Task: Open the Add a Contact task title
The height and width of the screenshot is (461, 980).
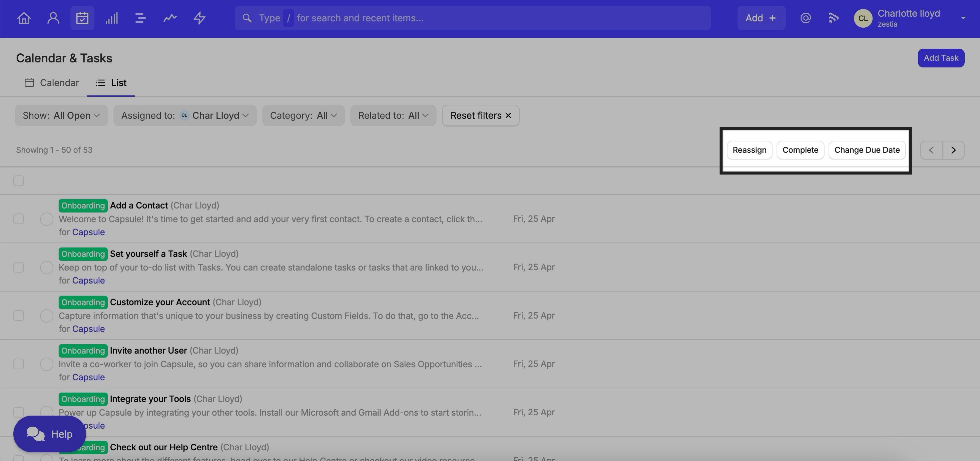Action: tap(139, 206)
